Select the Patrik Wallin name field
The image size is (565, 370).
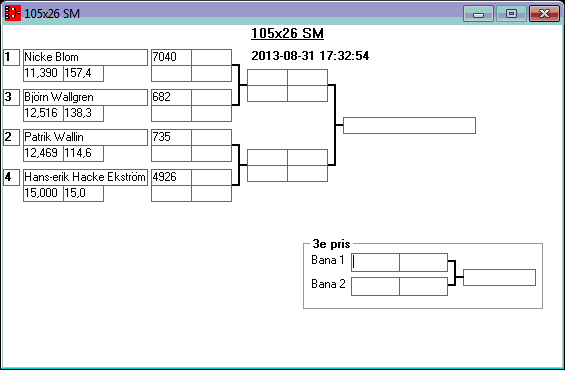tap(85, 137)
